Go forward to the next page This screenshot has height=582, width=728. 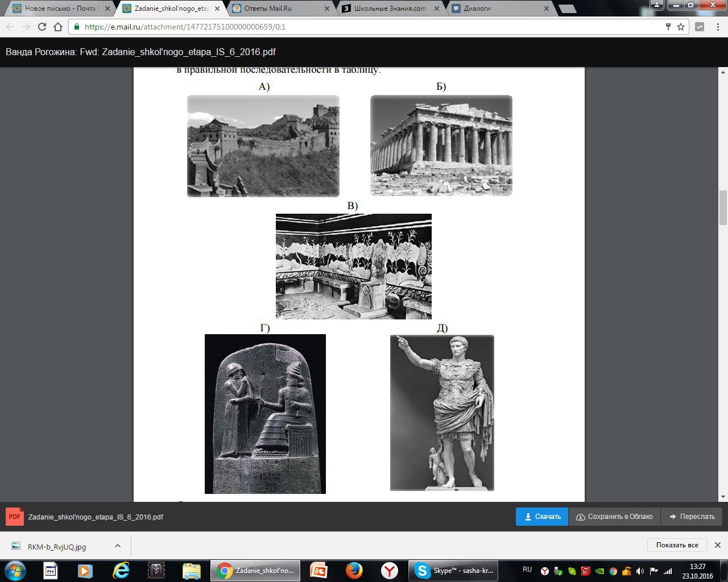click(26, 27)
